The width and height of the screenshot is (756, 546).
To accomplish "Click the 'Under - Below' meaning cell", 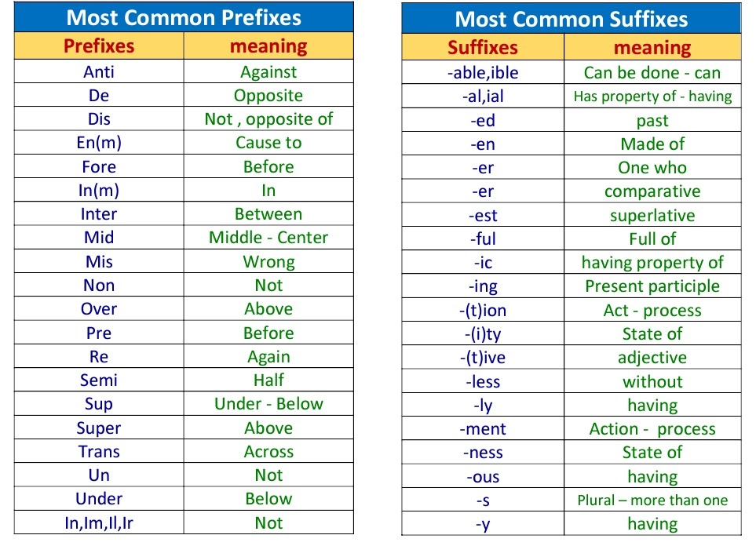I will pos(268,403).
